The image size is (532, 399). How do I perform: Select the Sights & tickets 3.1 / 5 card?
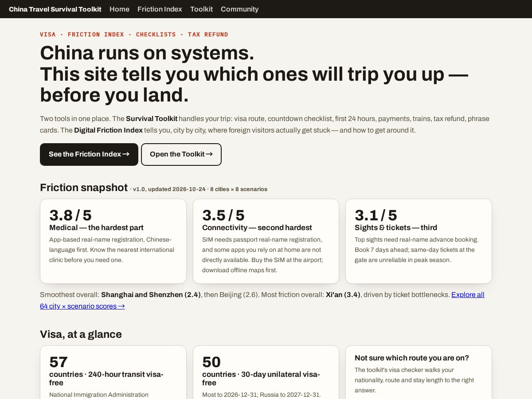[419, 241]
